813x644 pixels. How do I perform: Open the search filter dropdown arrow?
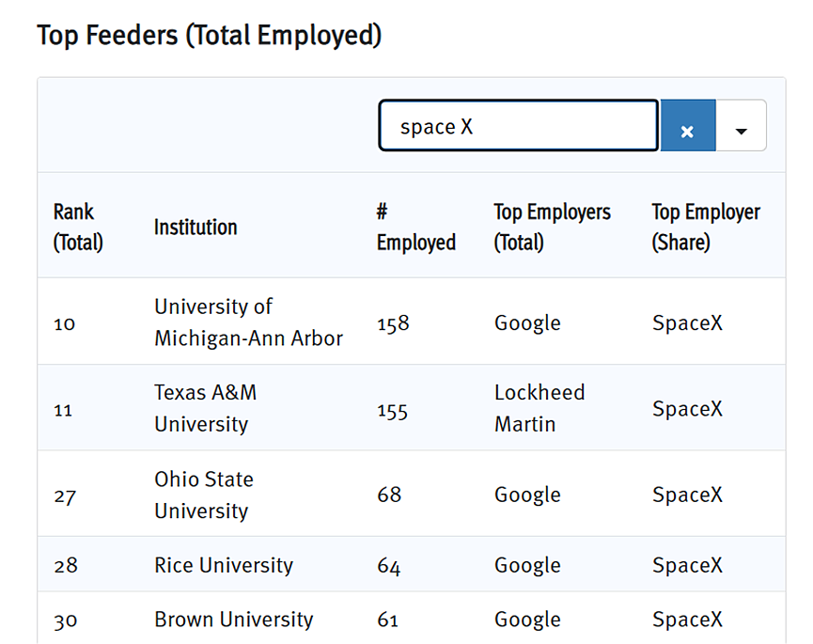741,125
